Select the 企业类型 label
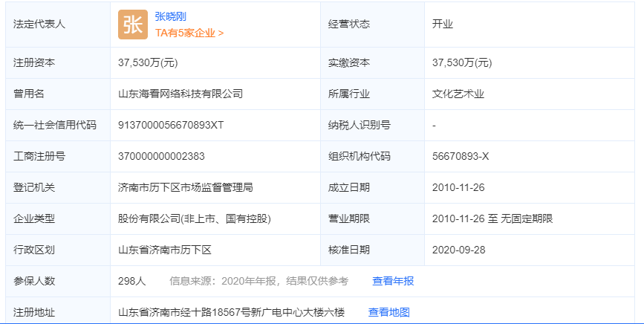 point(34,218)
